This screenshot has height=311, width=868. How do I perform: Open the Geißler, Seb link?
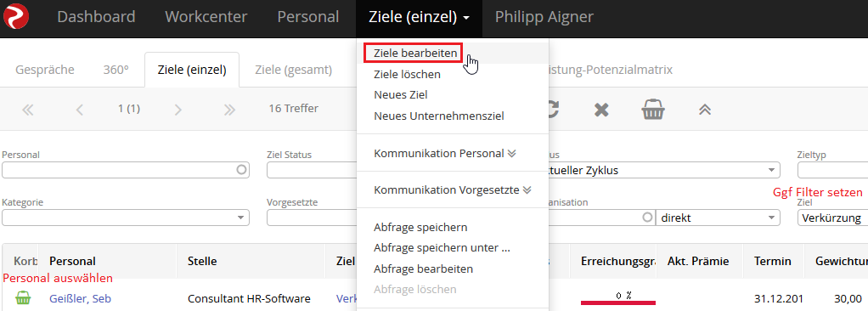(81, 299)
